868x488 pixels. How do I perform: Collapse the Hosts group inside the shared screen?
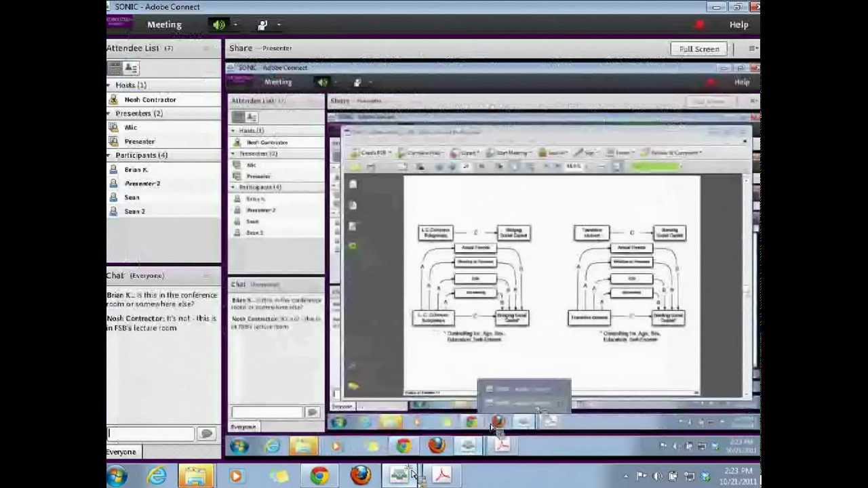(233, 131)
